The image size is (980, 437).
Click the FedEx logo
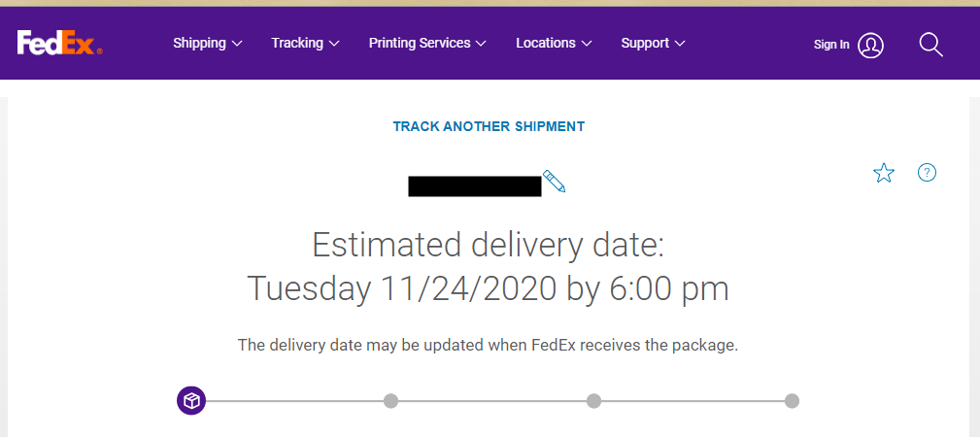(59, 43)
